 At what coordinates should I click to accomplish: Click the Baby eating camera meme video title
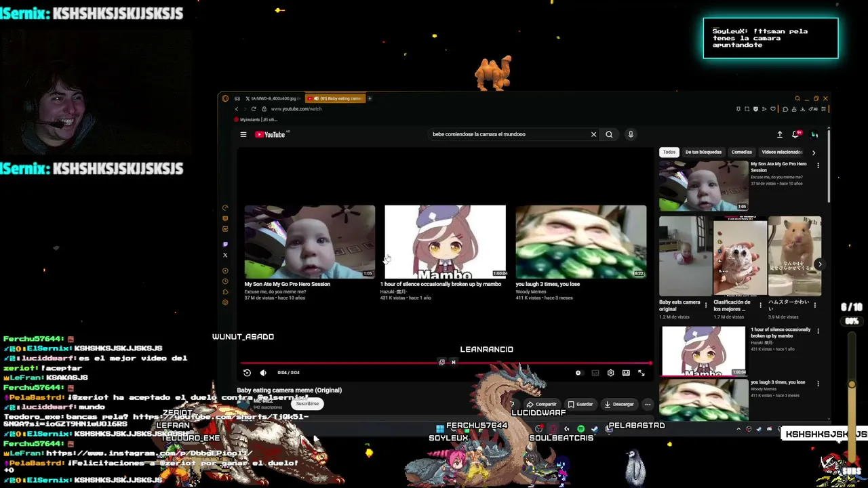point(290,390)
